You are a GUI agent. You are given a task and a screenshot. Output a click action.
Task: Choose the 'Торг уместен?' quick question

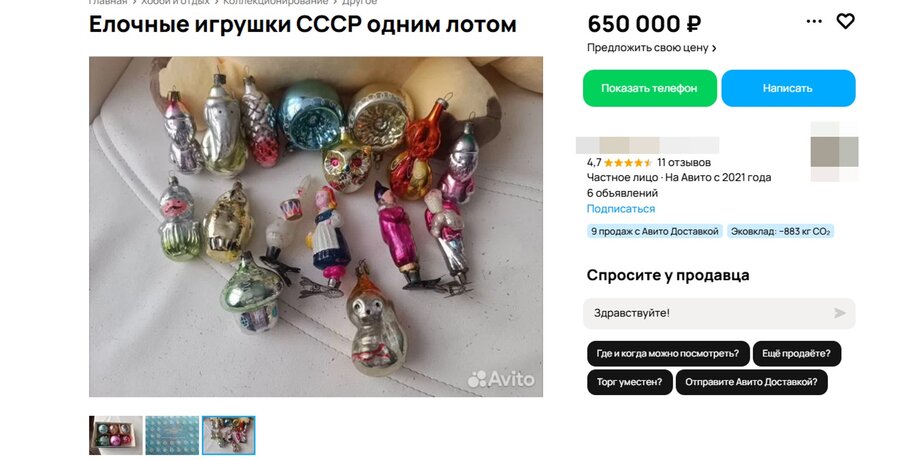point(630,382)
